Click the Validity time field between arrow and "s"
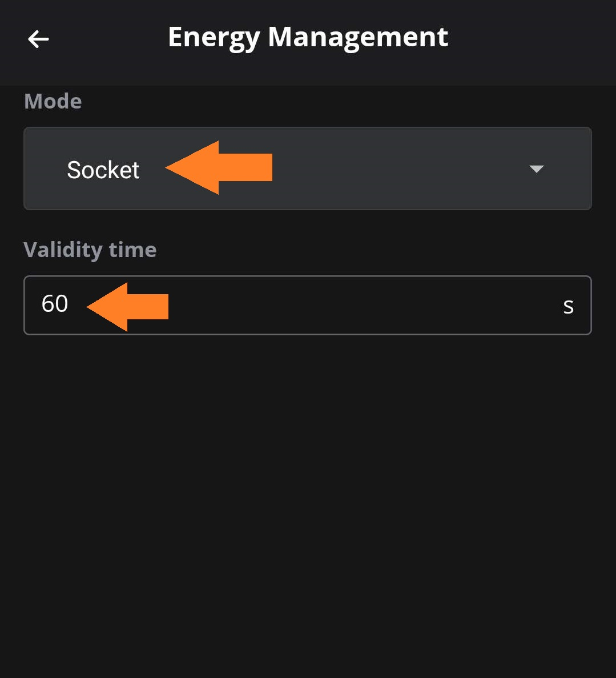The width and height of the screenshot is (616, 678). [x=365, y=306]
